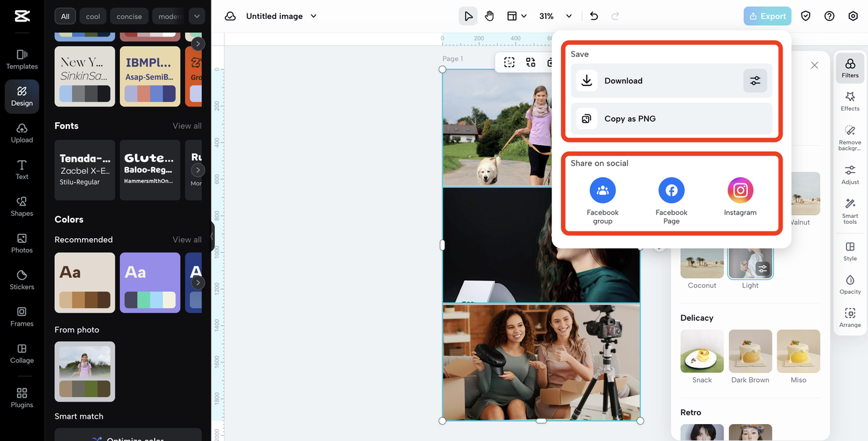Open the Frames sidebar panel
The height and width of the screenshot is (441, 868).
[22, 316]
